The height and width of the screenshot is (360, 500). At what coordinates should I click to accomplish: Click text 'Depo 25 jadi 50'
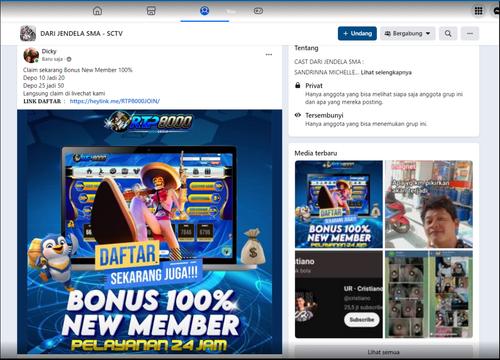pos(44,86)
